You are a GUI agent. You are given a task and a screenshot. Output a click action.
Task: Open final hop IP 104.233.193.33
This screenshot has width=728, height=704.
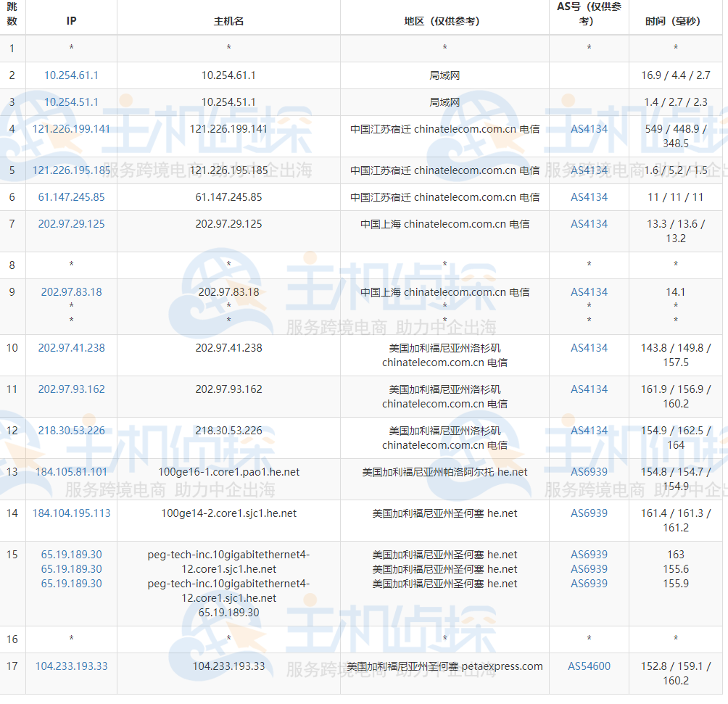(70, 666)
